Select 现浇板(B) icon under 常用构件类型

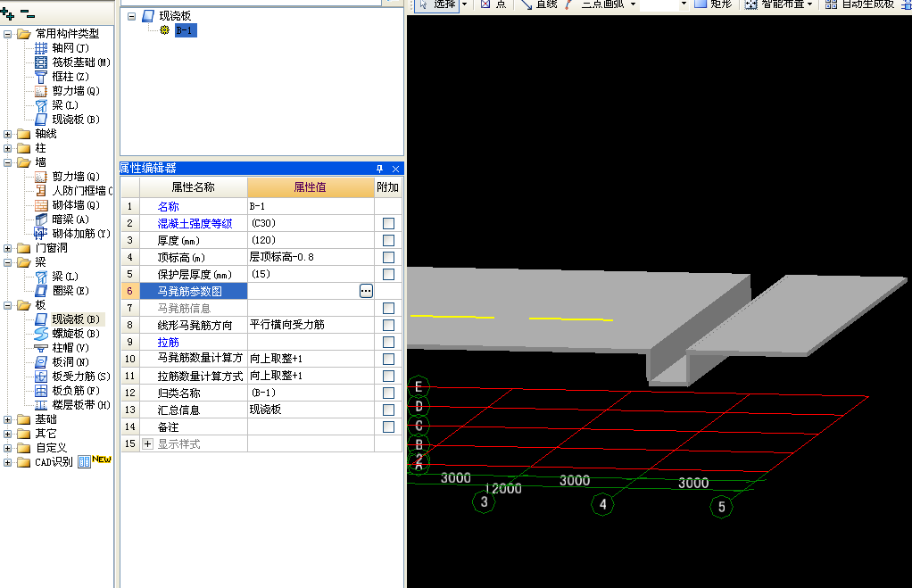tap(41, 120)
